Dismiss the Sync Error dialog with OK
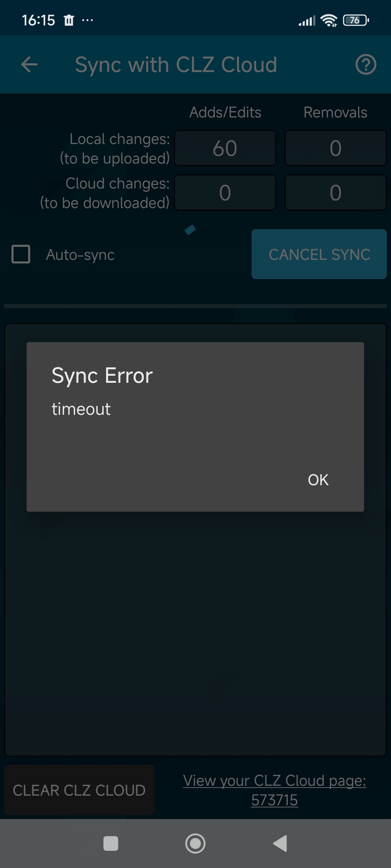This screenshot has height=868, width=391. pos(318,480)
